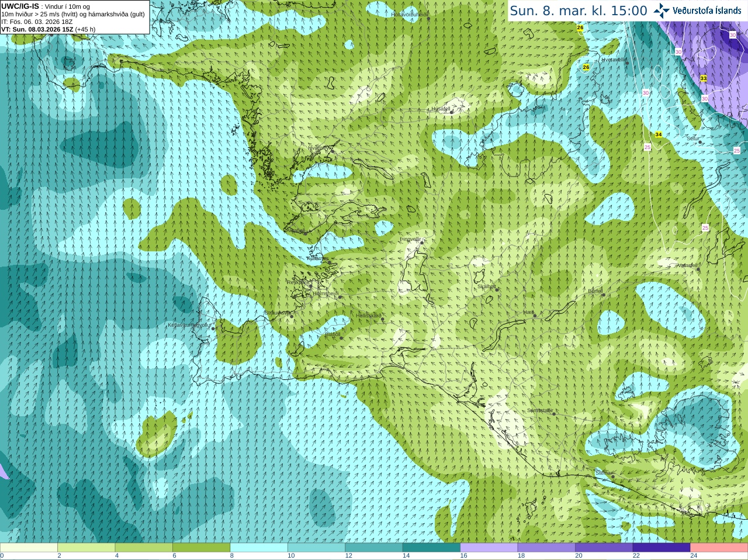Click the Veðurstofa Íslands logo text
The width and height of the screenshot is (748, 560).
707,11
